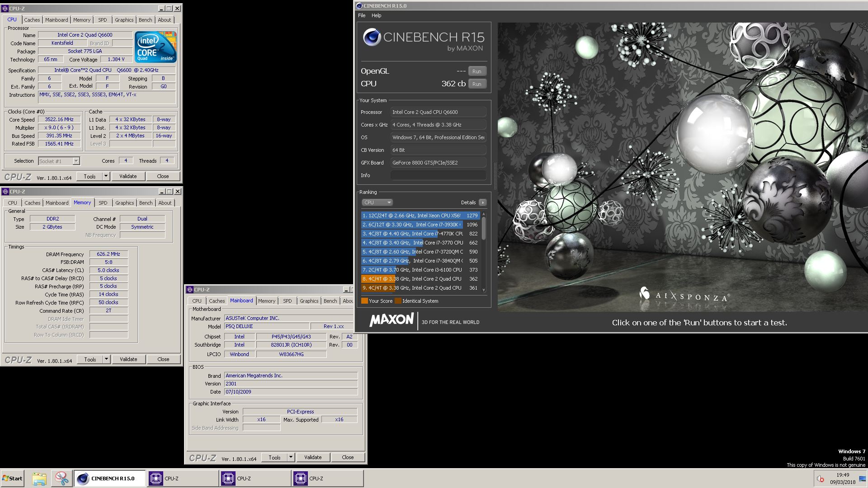Click CPU-Z title icon in Mainboard window
Image resolution: width=868 pixels, height=488 pixels.
tap(190, 289)
